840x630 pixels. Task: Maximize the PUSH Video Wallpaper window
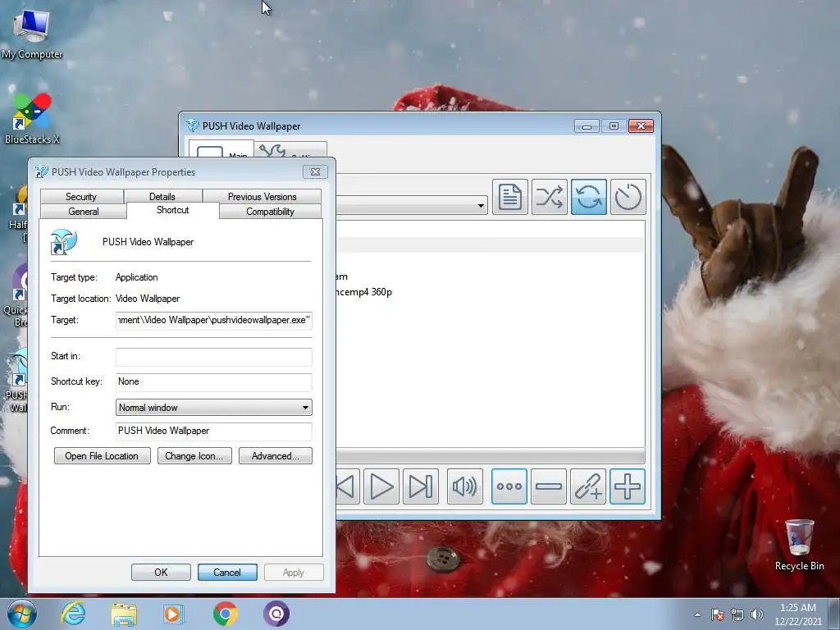coord(614,126)
